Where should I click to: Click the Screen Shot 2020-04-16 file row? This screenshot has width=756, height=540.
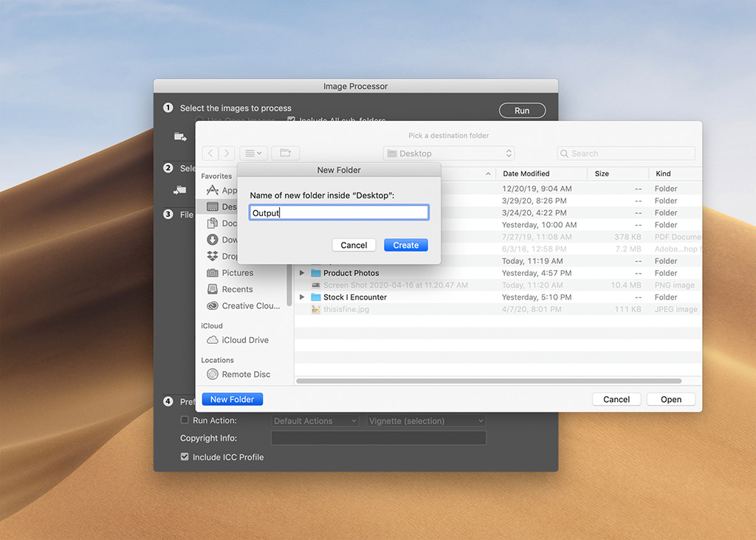(498, 285)
